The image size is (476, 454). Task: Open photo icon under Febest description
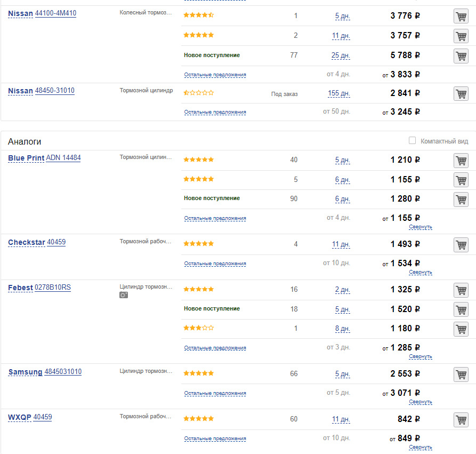pyautogui.click(x=124, y=295)
